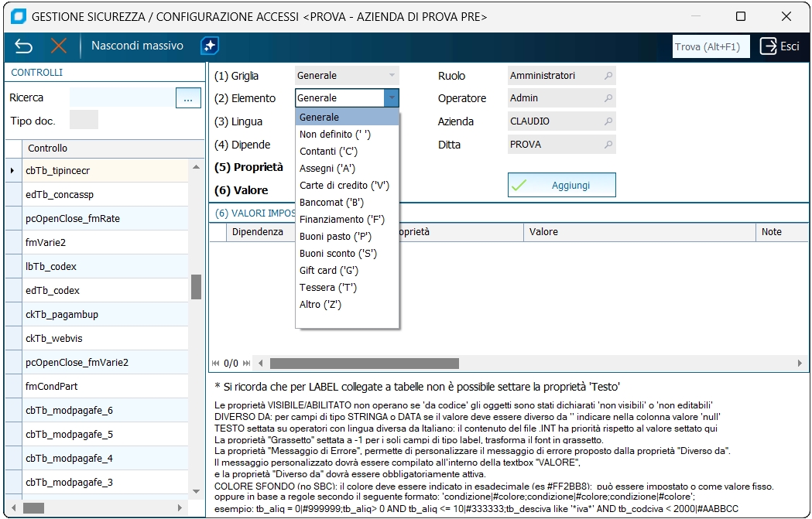812x519 pixels.
Task: Choose Contanti ('C') option
Action: click(347, 152)
